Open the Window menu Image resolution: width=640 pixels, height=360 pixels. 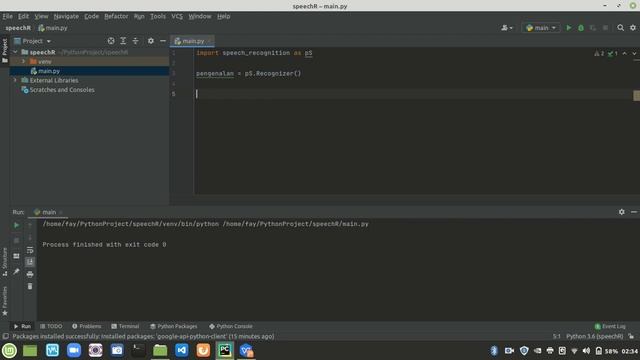(200, 16)
